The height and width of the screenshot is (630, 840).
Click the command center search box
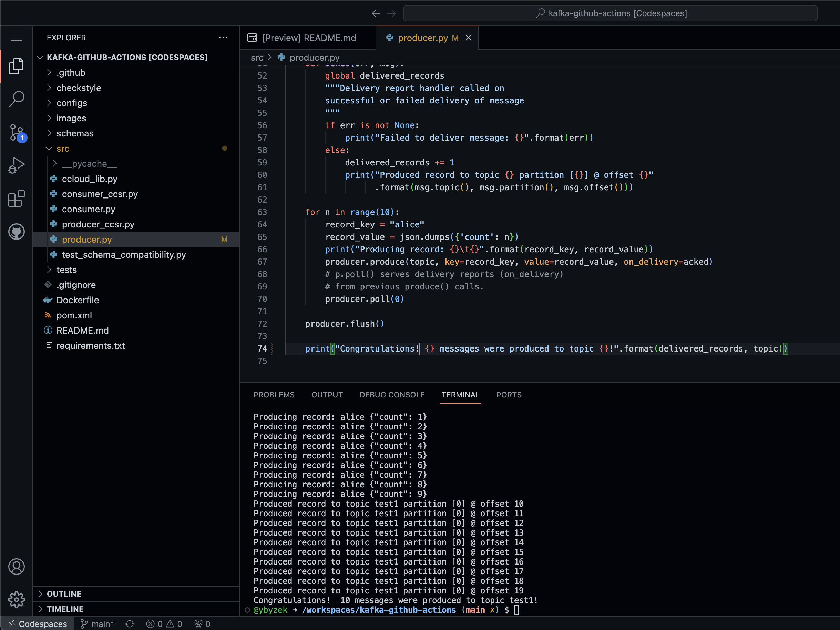pos(610,13)
